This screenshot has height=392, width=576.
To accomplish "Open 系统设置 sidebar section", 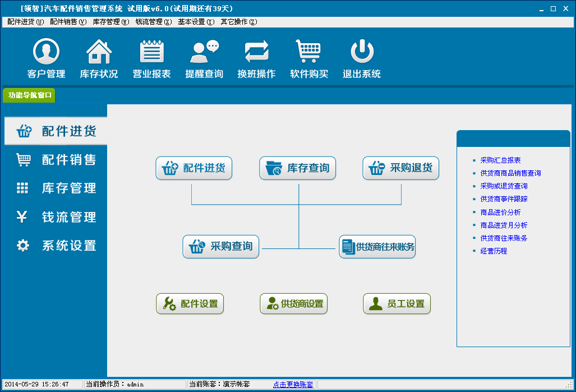I will (56, 246).
